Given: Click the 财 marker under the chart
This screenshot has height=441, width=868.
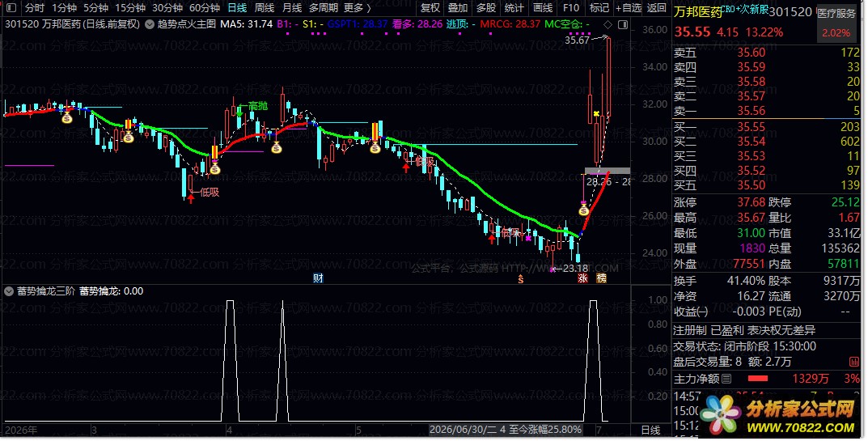Looking at the screenshot, I should [318, 278].
